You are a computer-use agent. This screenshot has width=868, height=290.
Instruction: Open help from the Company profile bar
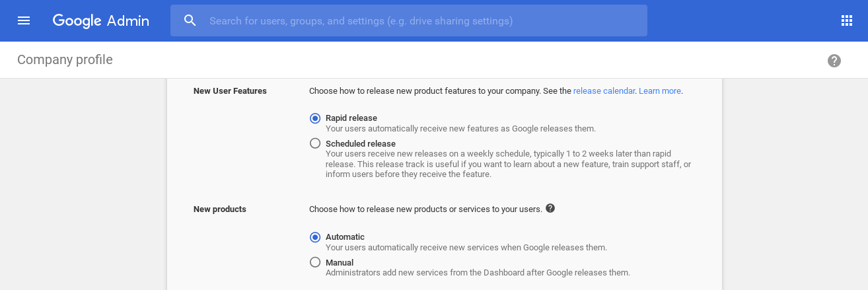click(x=834, y=61)
